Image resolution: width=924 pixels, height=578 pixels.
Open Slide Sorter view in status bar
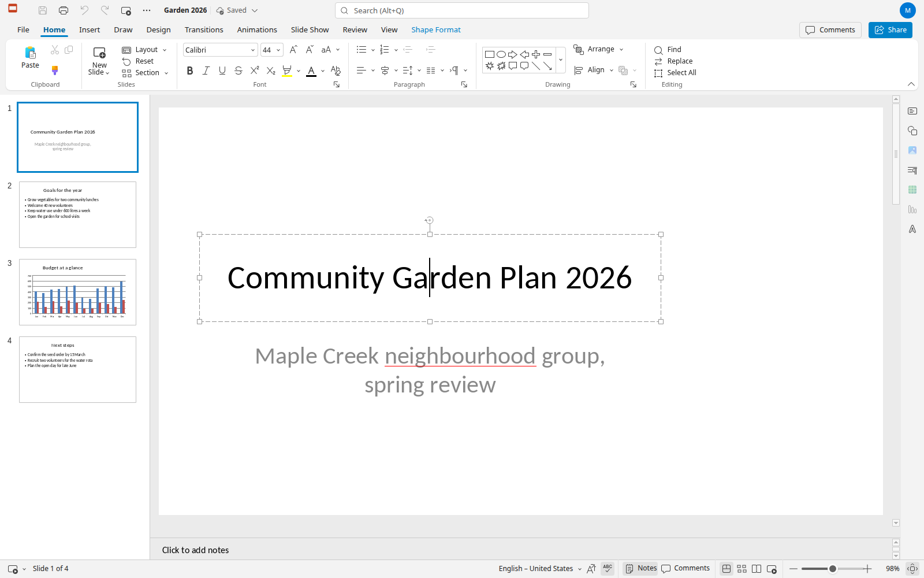(x=742, y=569)
